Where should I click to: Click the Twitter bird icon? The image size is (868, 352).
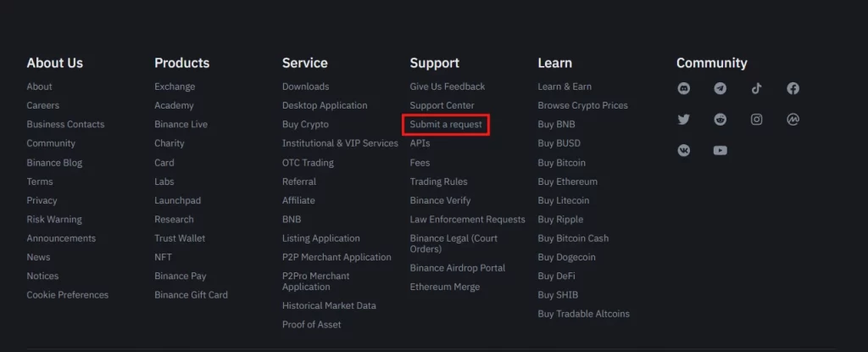[x=684, y=120]
